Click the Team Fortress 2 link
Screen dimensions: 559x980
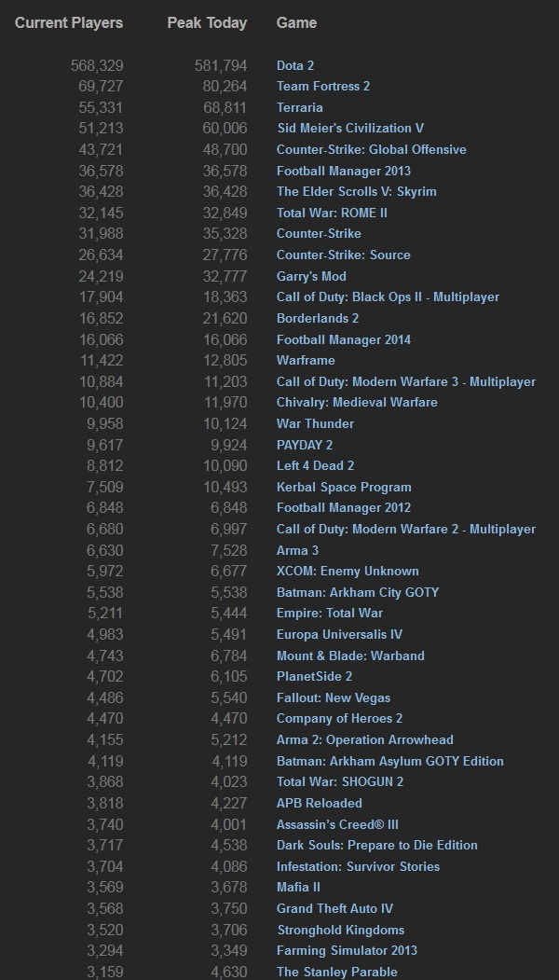pos(323,86)
